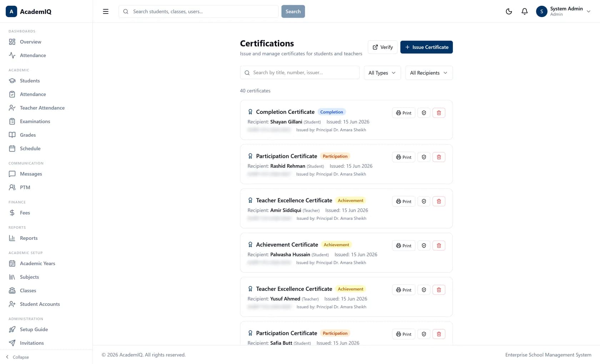Focus certificate search by title field
Screen dimensions: 600x364
[x=300, y=72]
